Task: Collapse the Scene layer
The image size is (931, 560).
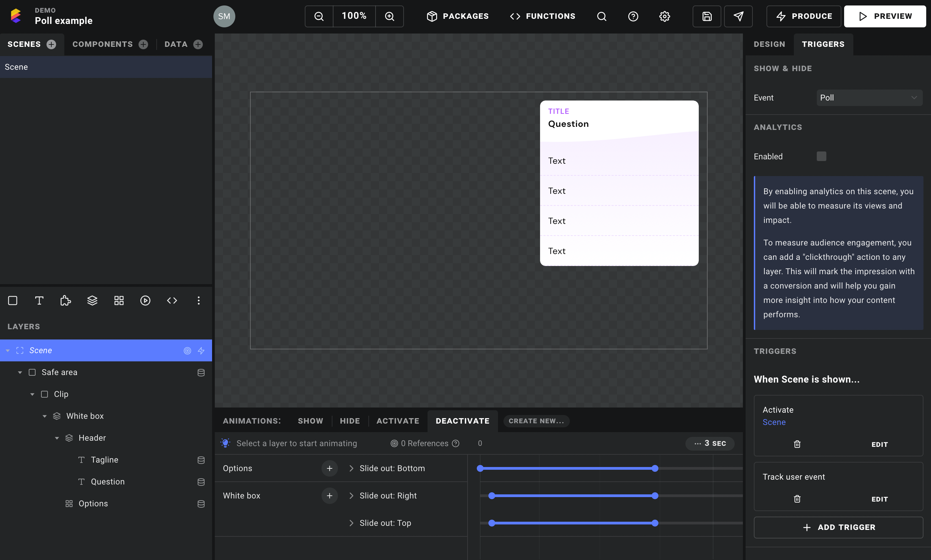Action: click(8, 350)
